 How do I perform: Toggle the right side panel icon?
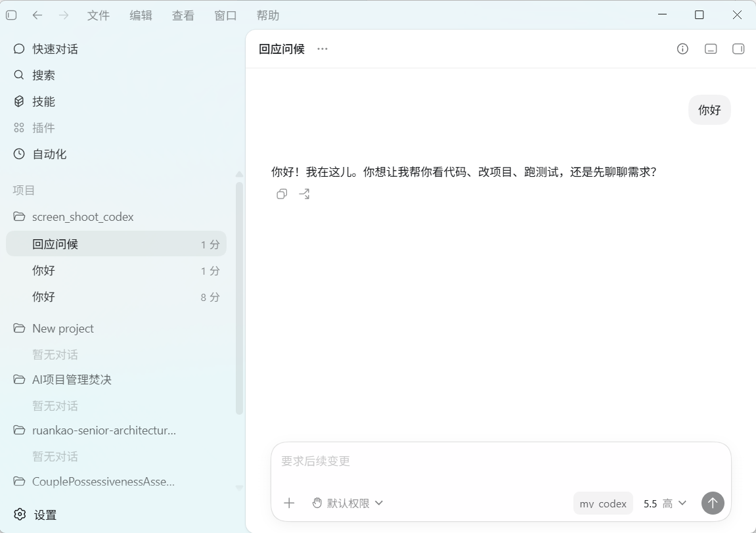[x=738, y=49]
